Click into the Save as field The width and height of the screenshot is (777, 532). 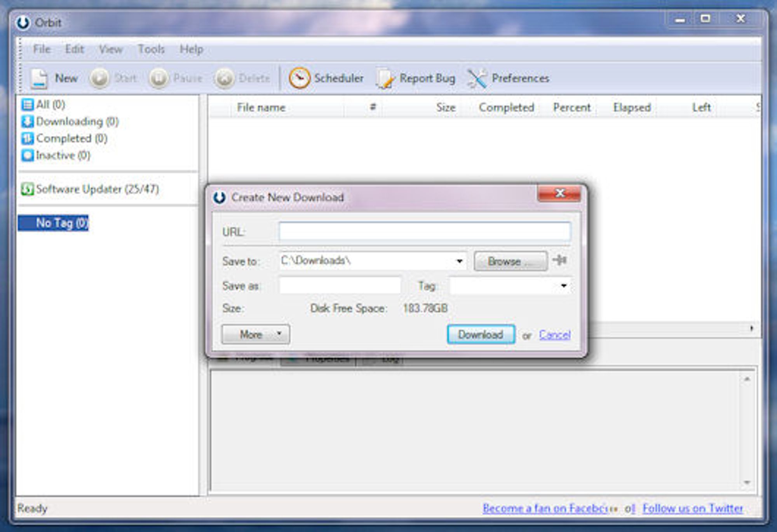tap(340, 286)
